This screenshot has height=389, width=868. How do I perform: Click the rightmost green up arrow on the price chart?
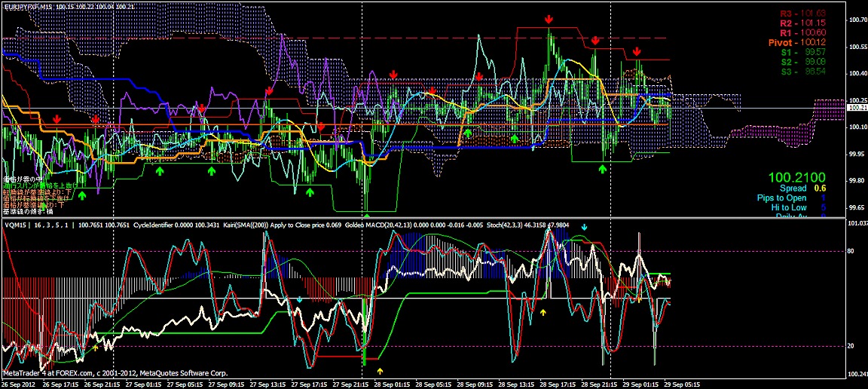tap(602, 169)
